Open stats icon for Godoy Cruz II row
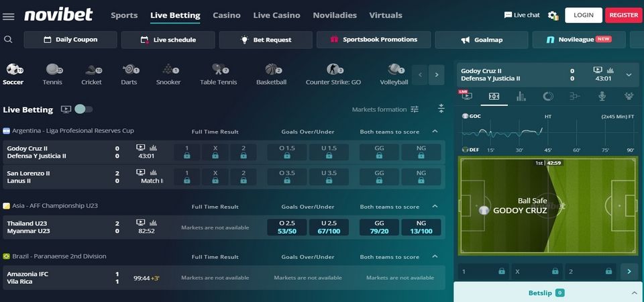 (x=153, y=148)
